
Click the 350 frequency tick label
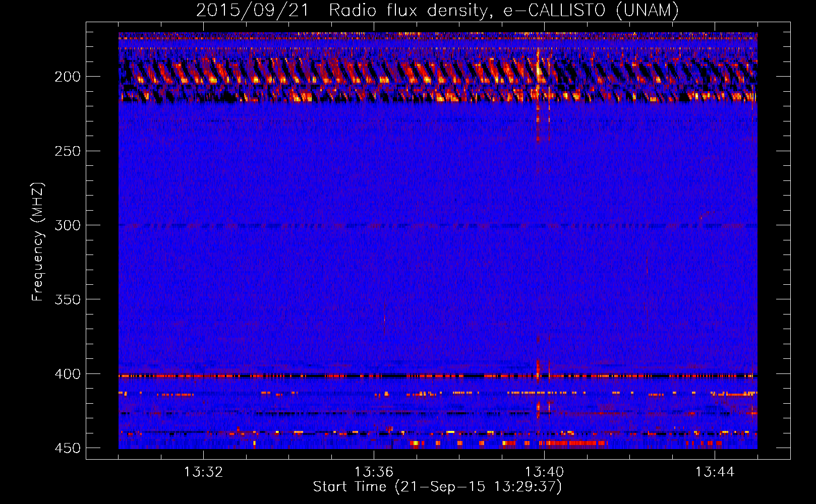pos(68,299)
